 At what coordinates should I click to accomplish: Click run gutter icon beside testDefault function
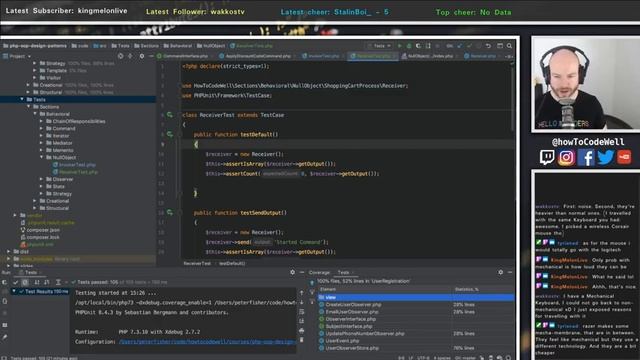tap(170, 134)
